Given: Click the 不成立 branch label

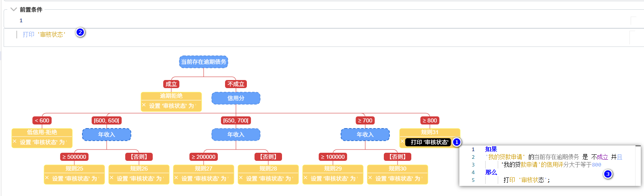Looking at the screenshot, I should click(x=236, y=84).
